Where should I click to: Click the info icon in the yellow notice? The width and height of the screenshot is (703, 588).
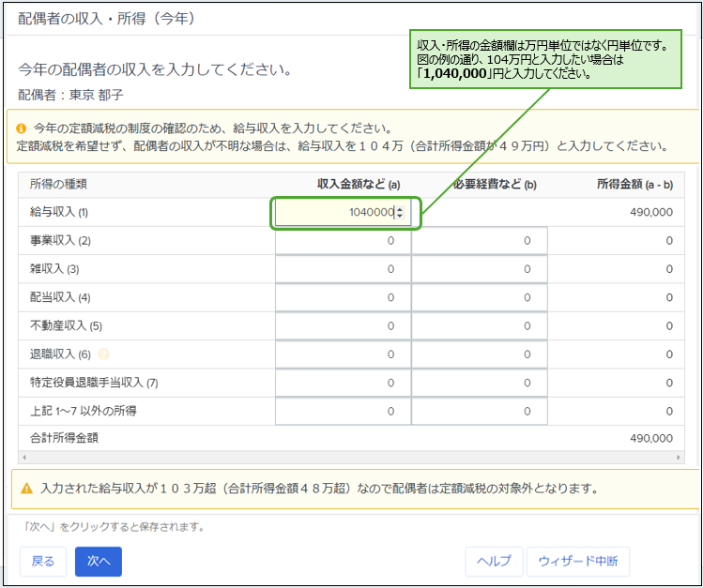(21, 128)
